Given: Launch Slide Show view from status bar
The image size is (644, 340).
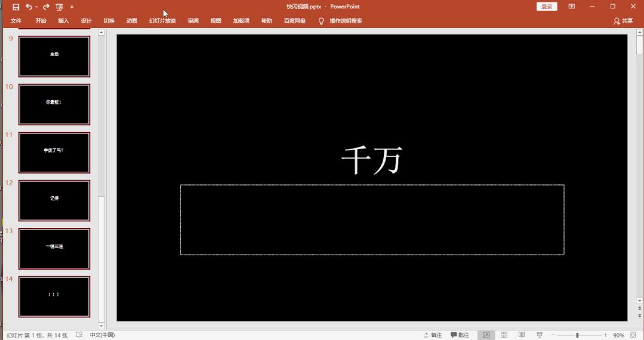Looking at the screenshot, I should tap(540, 335).
